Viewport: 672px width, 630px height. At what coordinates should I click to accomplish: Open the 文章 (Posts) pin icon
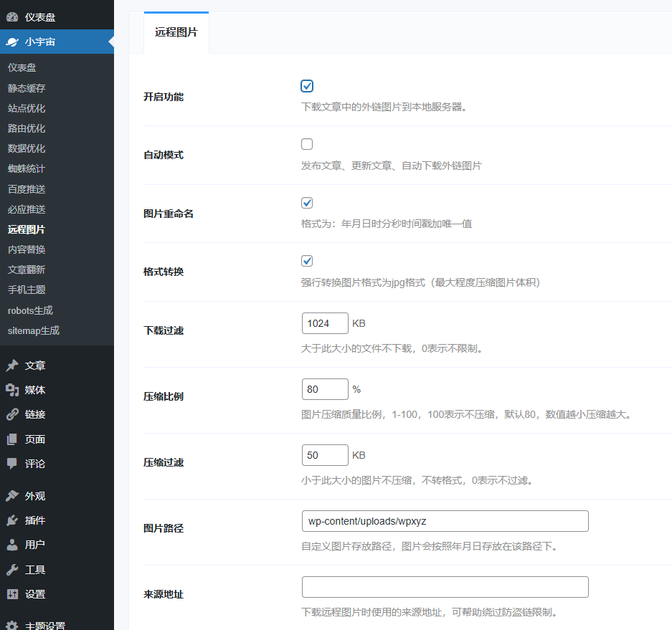tap(12, 365)
